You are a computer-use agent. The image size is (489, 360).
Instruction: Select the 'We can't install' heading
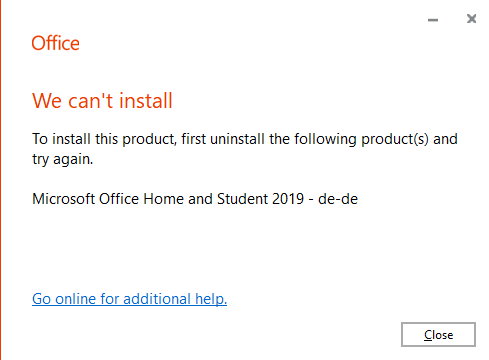pos(102,100)
